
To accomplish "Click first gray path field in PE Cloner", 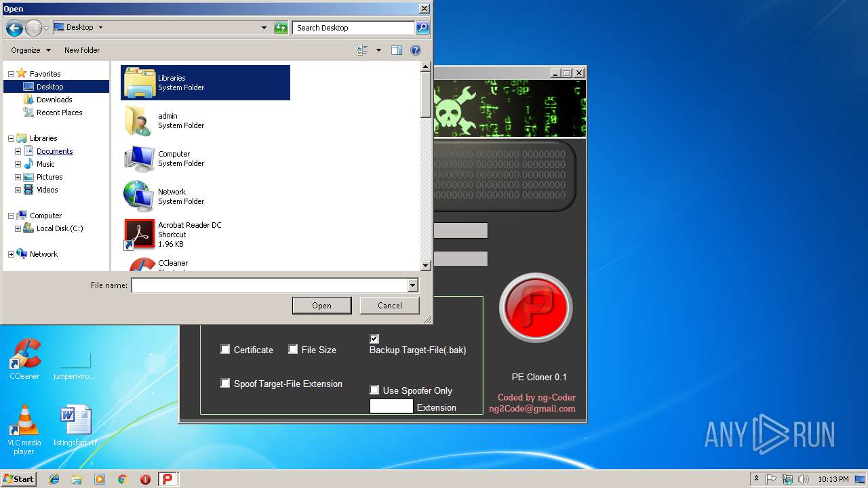I will pyautogui.click(x=460, y=230).
